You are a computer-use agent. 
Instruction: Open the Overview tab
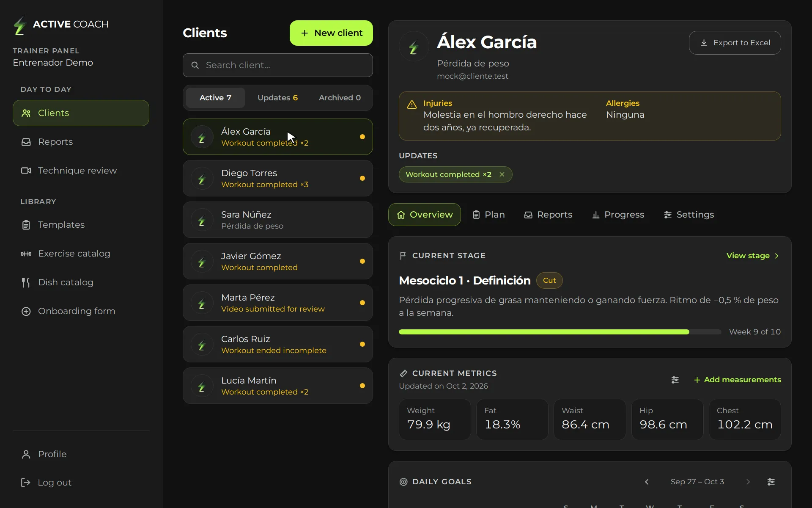pyautogui.click(x=424, y=215)
